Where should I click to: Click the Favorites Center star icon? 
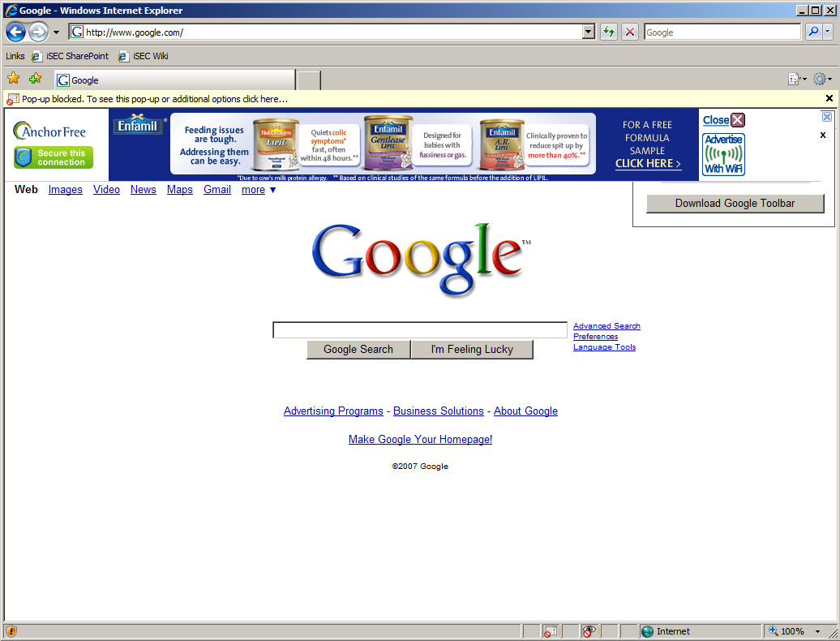tap(14, 79)
